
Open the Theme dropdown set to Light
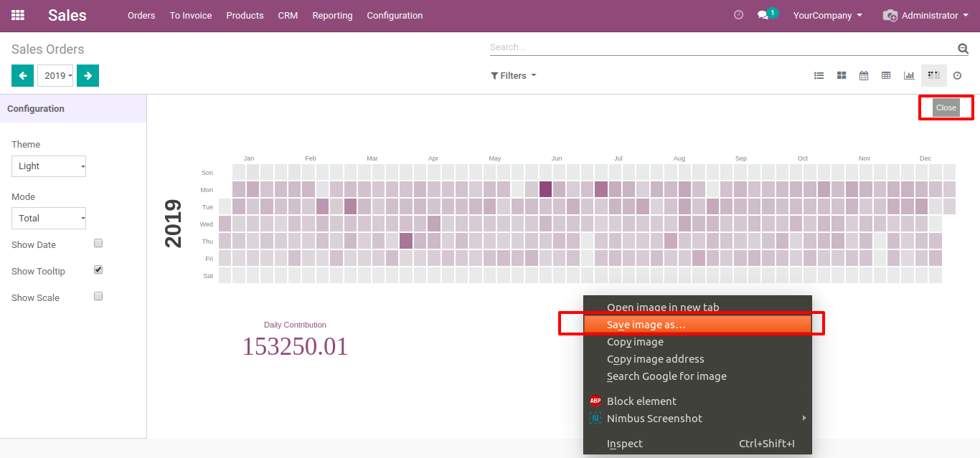[x=49, y=166]
